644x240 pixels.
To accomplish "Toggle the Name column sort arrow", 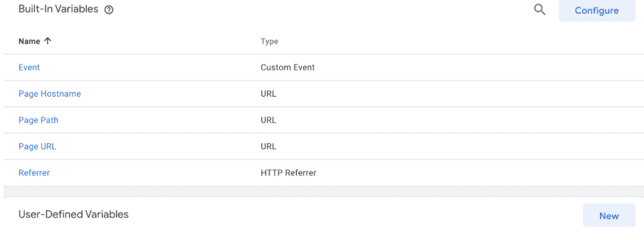I will (x=47, y=41).
